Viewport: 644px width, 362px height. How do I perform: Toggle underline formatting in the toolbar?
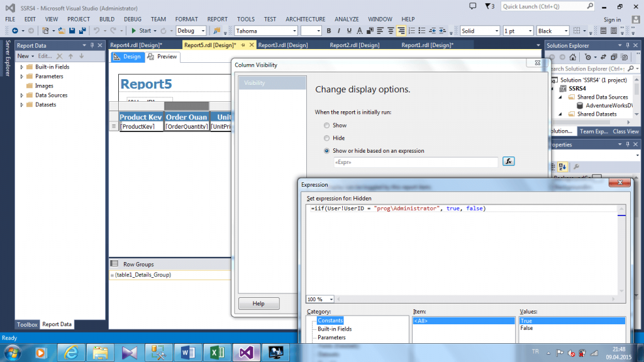point(349,31)
